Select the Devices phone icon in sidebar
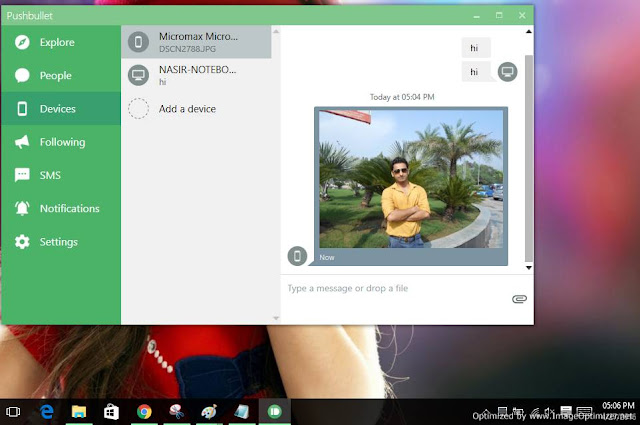Viewport: 640px width, 425px height. click(22, 109)
